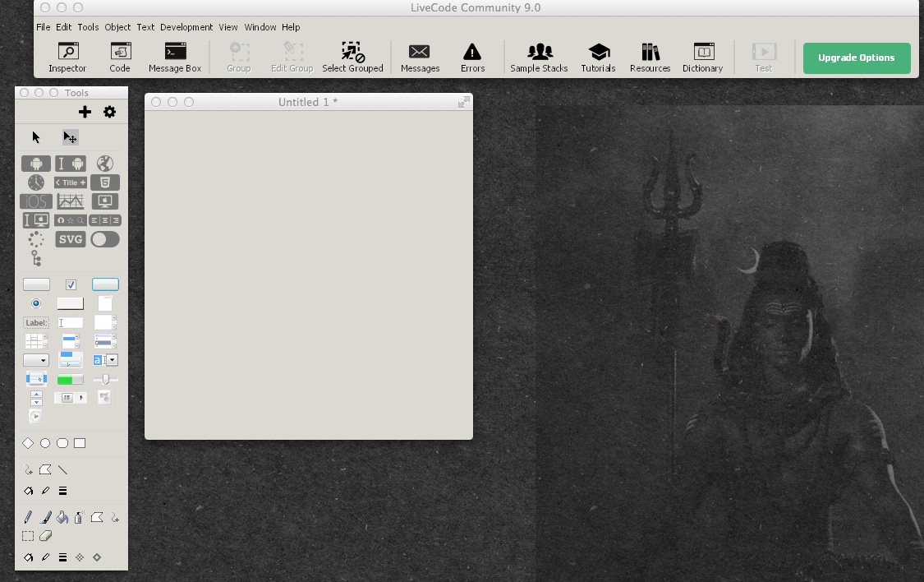Screen dimensions: 924x582
Task: Click the Upgrade Options button
Action: tap(857, 58)
